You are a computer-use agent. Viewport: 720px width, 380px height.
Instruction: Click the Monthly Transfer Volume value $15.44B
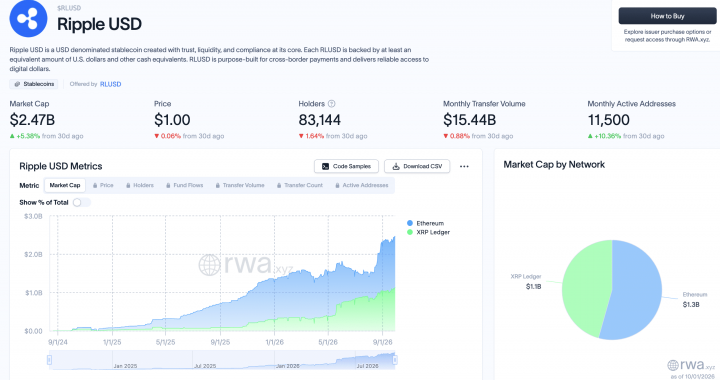coord(469,120)
